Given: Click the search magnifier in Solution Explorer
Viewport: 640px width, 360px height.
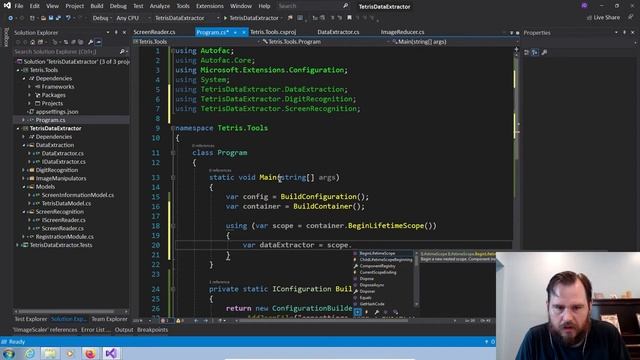Looking at the screenshot, I should click(122, 51).
